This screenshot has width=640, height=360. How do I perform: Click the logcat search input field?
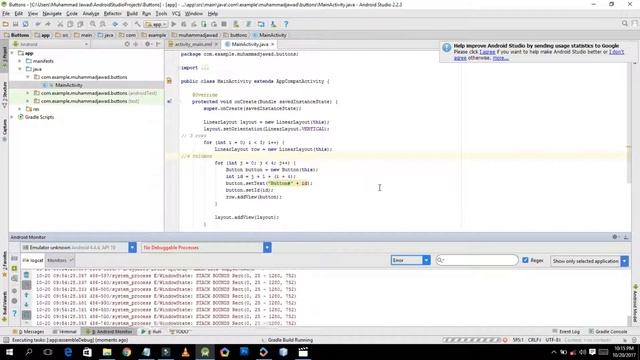tap(477, 260)
